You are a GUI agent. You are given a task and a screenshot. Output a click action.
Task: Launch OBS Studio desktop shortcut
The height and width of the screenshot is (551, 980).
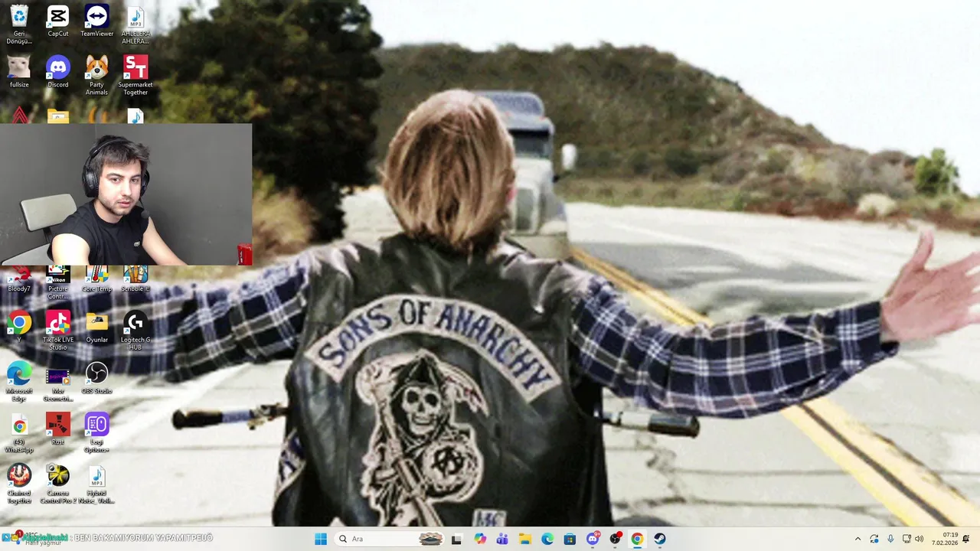point(96,378)
